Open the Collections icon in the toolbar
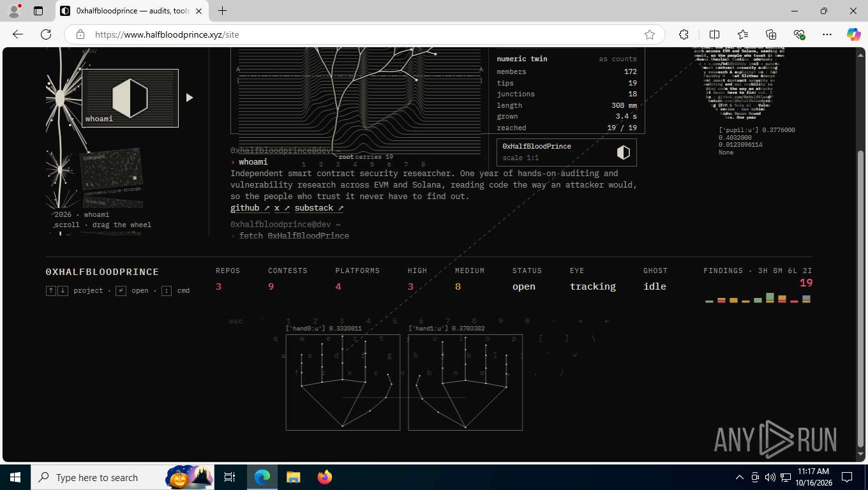Screen dimensions: 868x490 (x=771, y=34)
